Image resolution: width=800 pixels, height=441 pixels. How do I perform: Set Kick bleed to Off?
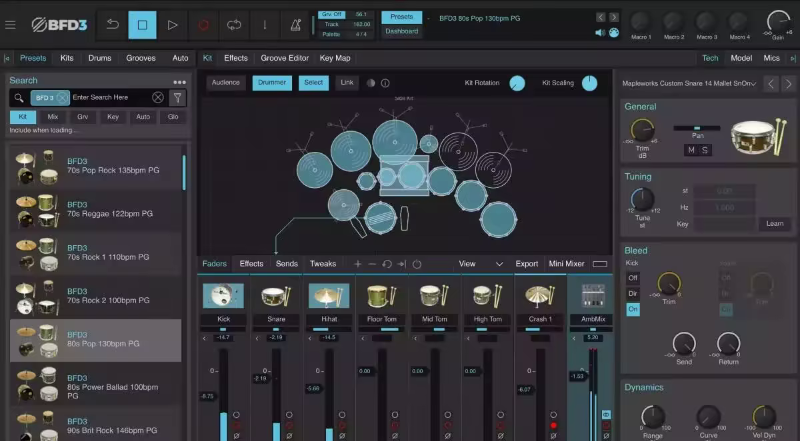(x=632, y=277)
